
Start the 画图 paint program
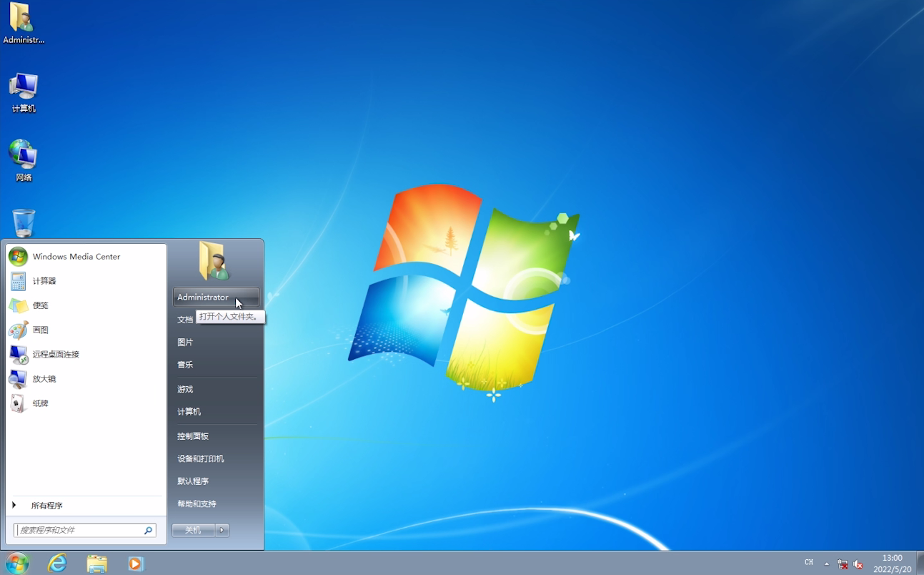point(86,330)
